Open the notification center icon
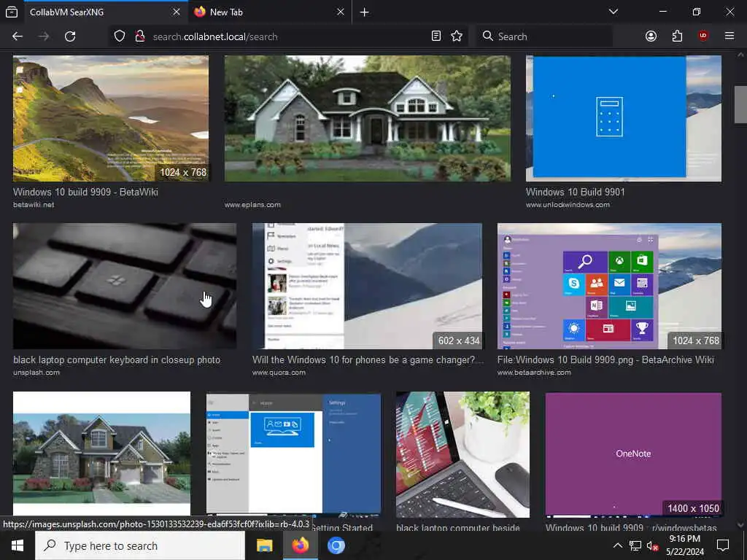 point(723,545)
